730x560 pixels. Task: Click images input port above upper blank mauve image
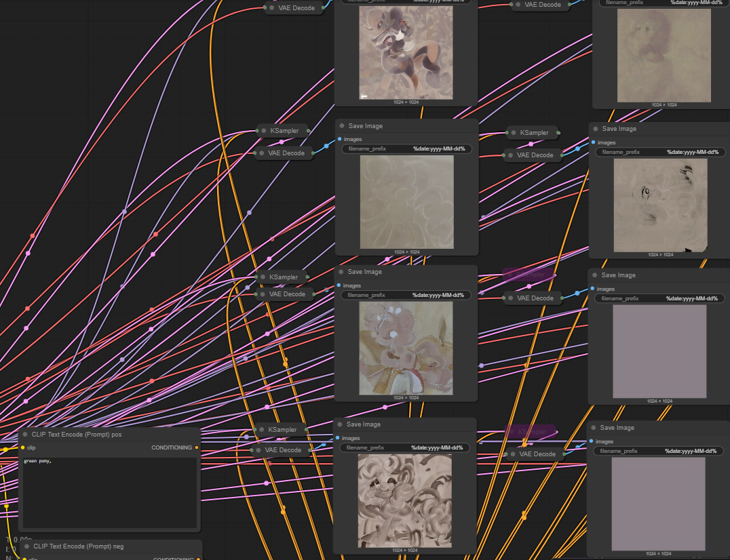pos(592,289)
